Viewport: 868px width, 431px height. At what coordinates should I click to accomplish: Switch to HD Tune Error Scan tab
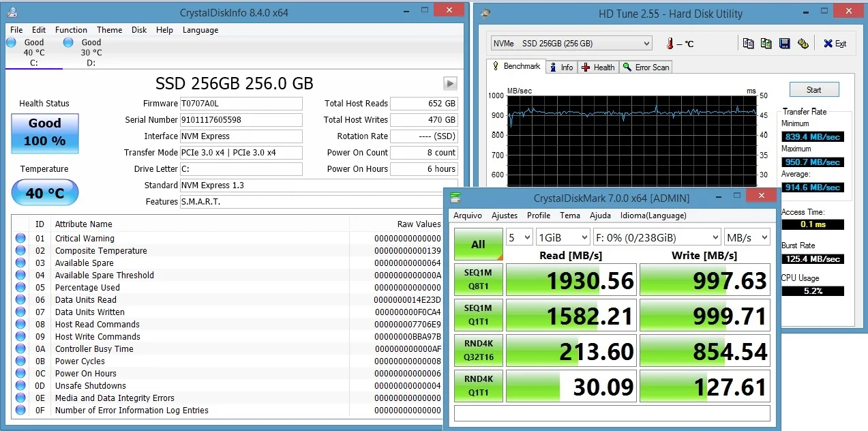pos(646,67)
